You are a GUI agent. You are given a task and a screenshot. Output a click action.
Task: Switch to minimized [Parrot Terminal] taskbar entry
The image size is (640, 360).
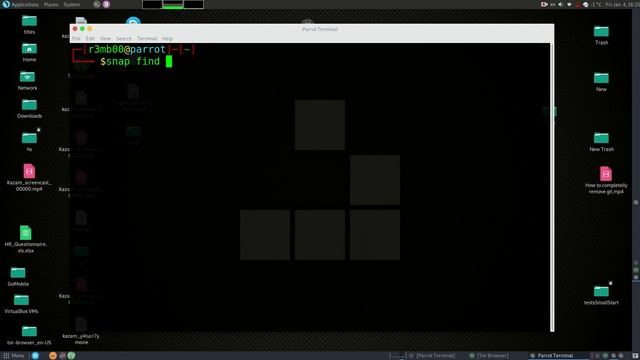(x=433, y=356)
